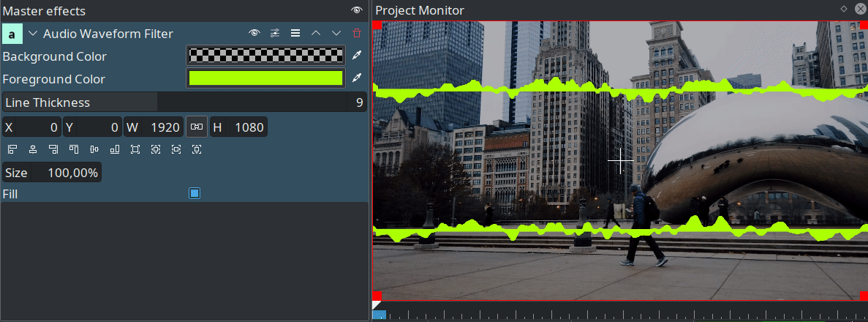This screenshot has width=868, height=322.
Task: Disable the Audio Waveform Filter via its eye icon
Action: click(254, 33)
